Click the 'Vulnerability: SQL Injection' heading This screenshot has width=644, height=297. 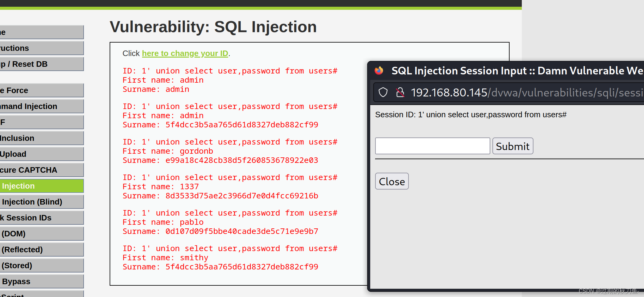click(213, 27)
